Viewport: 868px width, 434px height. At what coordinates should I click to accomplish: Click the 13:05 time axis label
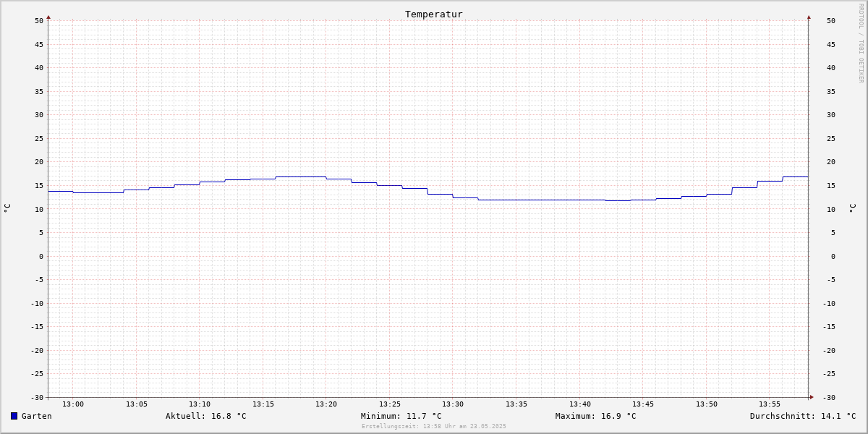pos(137,404)
